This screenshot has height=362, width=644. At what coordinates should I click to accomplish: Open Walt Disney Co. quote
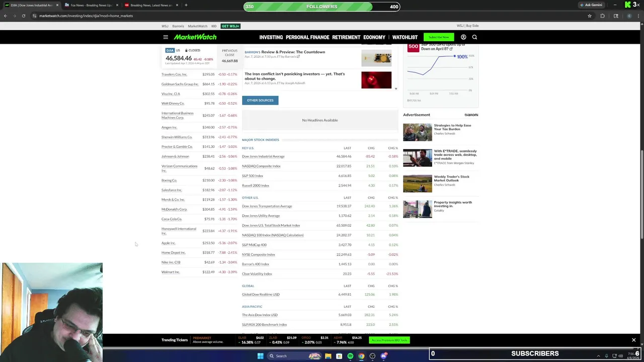(x=173, y=104)
